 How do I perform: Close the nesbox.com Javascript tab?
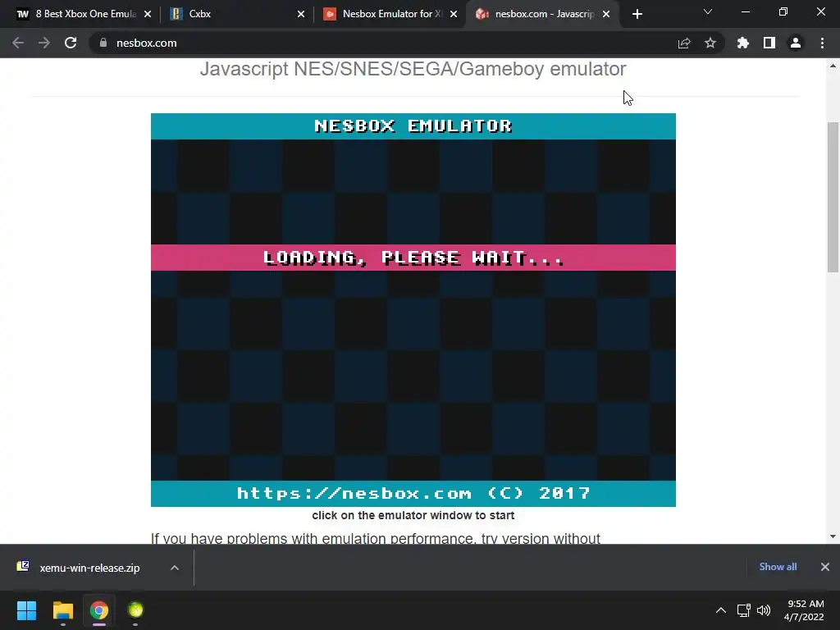[606, 14]
